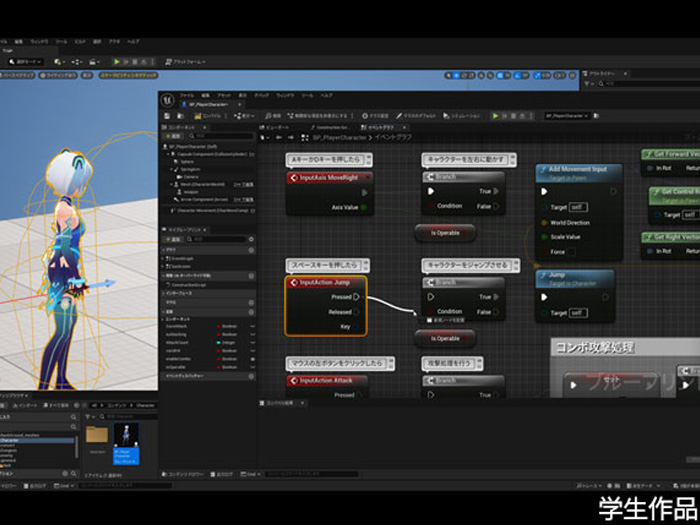Select the InputAxis MoveRight event node header
700x525 pixels.
(329, 178)
